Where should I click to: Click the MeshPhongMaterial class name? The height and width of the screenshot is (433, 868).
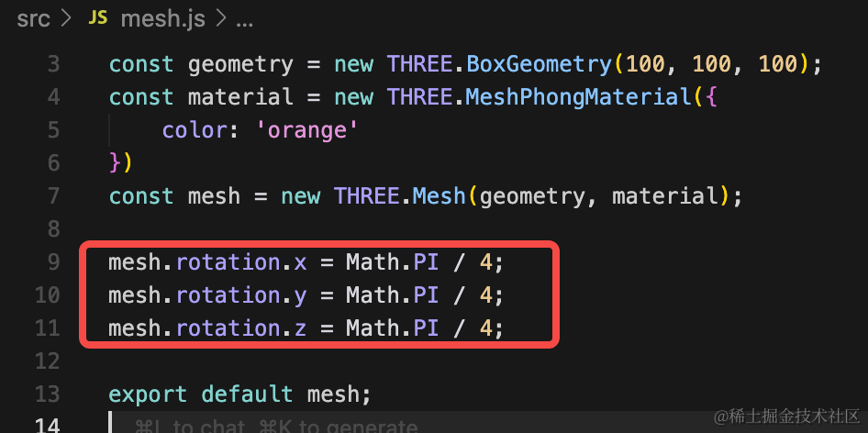(x=579, y=97)
